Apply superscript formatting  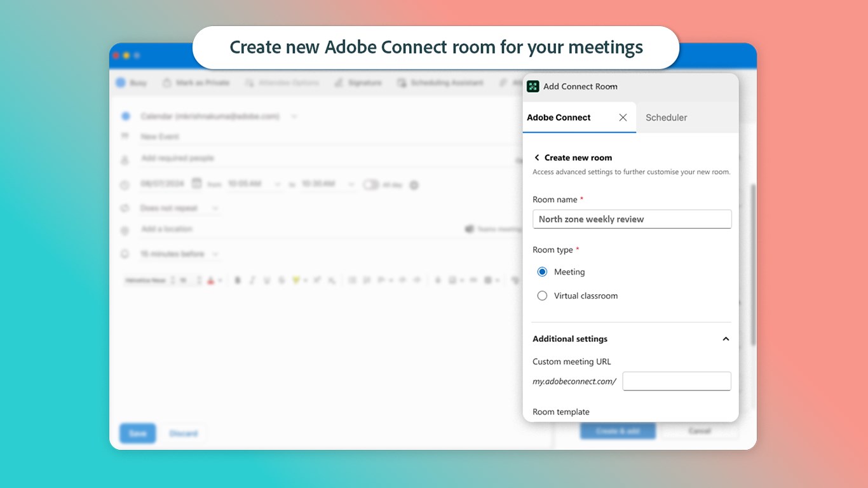tap(316, 280)
